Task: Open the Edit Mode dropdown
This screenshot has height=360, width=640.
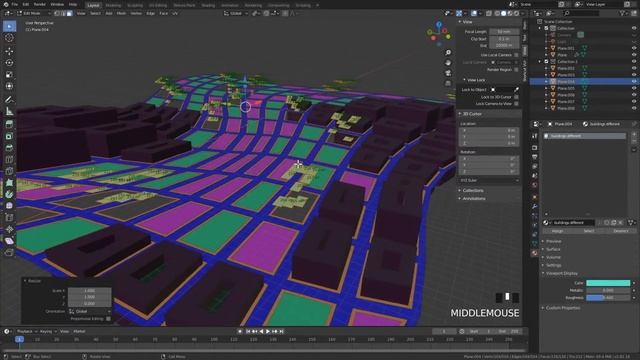Action: [x=34, y=13]
